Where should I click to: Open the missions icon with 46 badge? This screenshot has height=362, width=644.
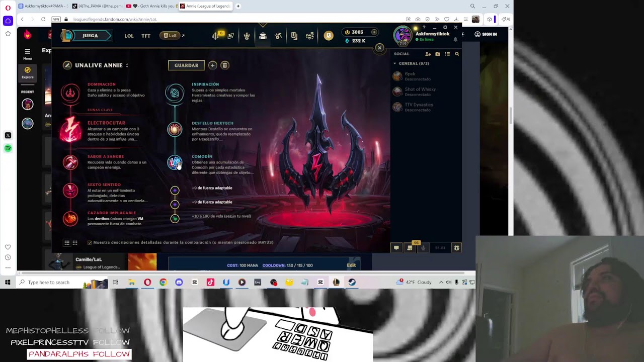[x=410, y=247]
